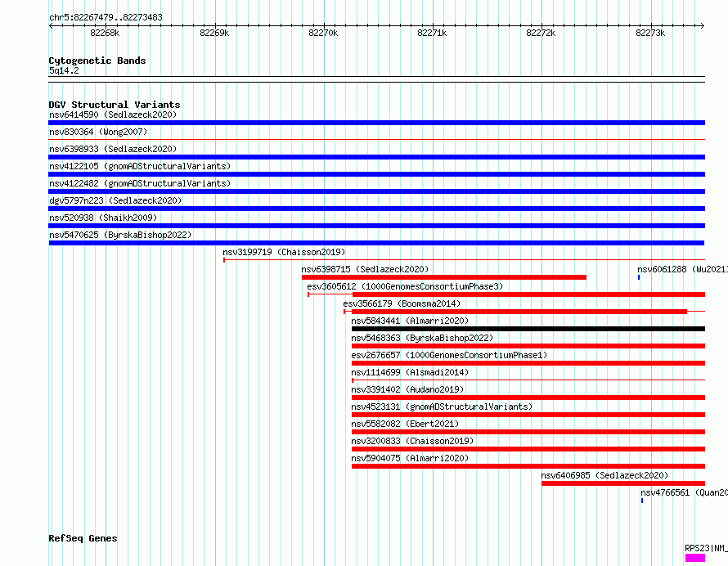Click the Cytogenetic Bands track title
Screen dimensions: 728x566
[97, 61]
